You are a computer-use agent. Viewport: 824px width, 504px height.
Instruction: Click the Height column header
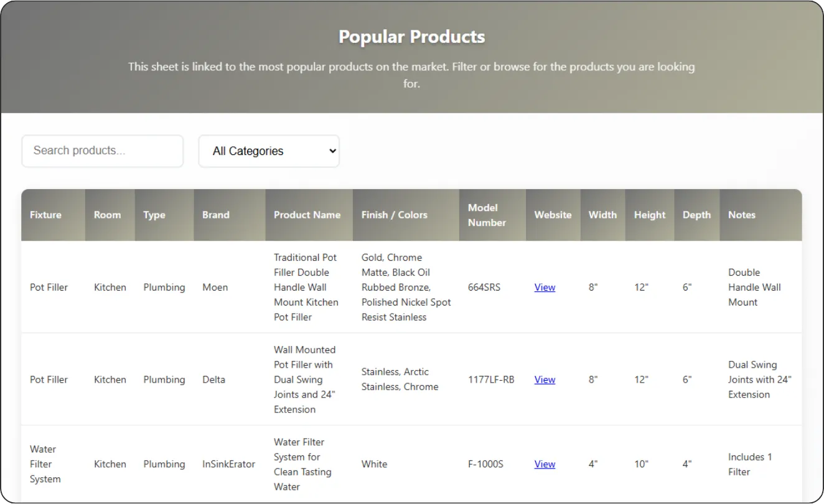650,215
